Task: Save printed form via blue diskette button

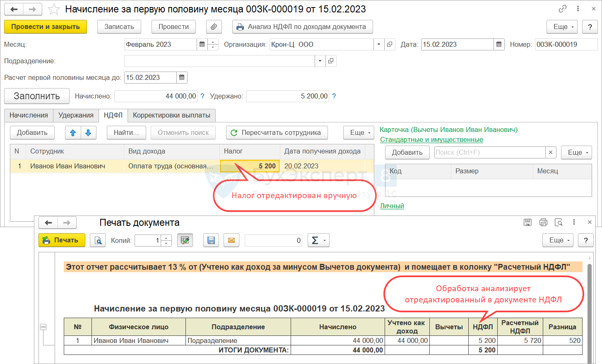Action: (x=211, y=240)
